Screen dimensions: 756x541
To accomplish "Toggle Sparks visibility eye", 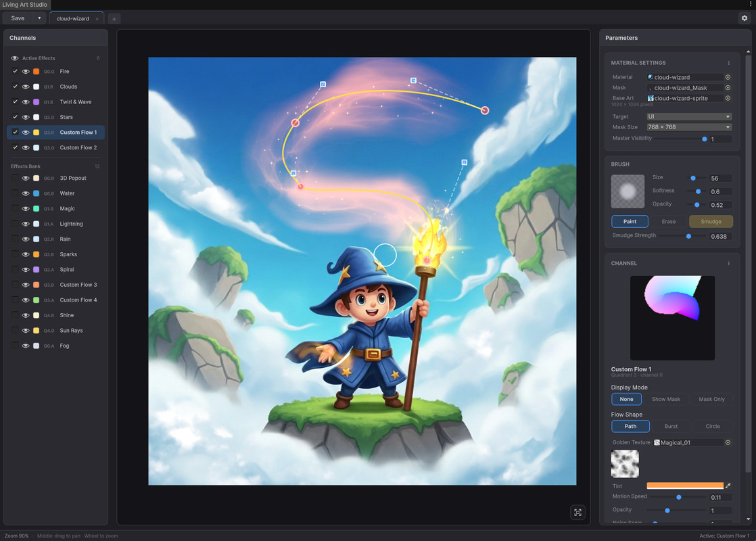I will coord(26,254).
